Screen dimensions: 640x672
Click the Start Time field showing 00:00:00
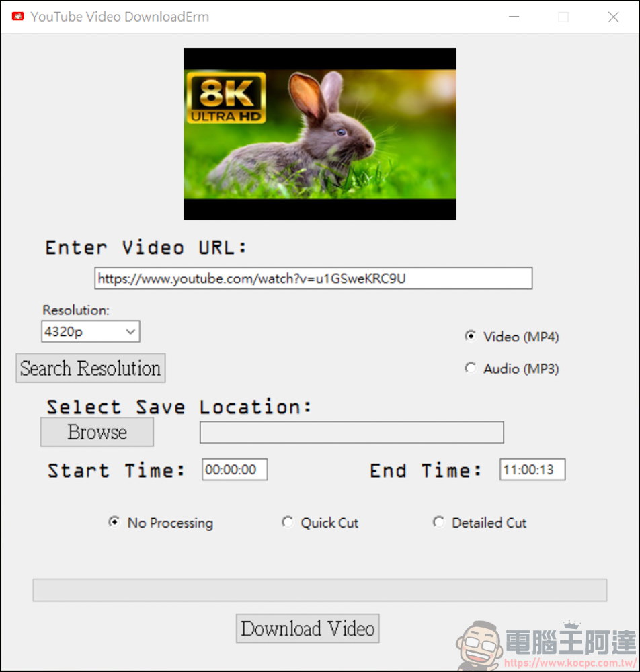(x=235, y=470)
